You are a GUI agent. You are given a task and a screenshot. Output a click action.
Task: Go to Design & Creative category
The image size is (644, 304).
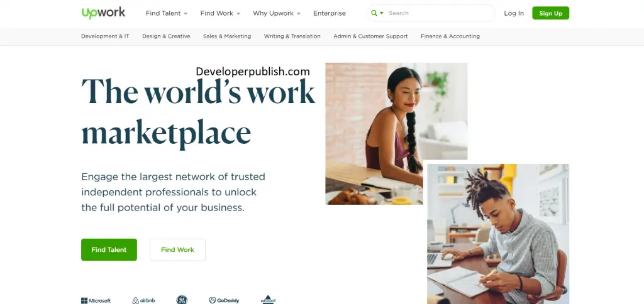click(x=166, y=36)
